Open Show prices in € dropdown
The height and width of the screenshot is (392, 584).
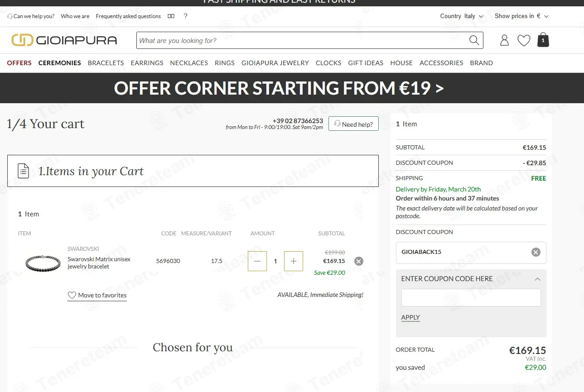pos(521,16)
